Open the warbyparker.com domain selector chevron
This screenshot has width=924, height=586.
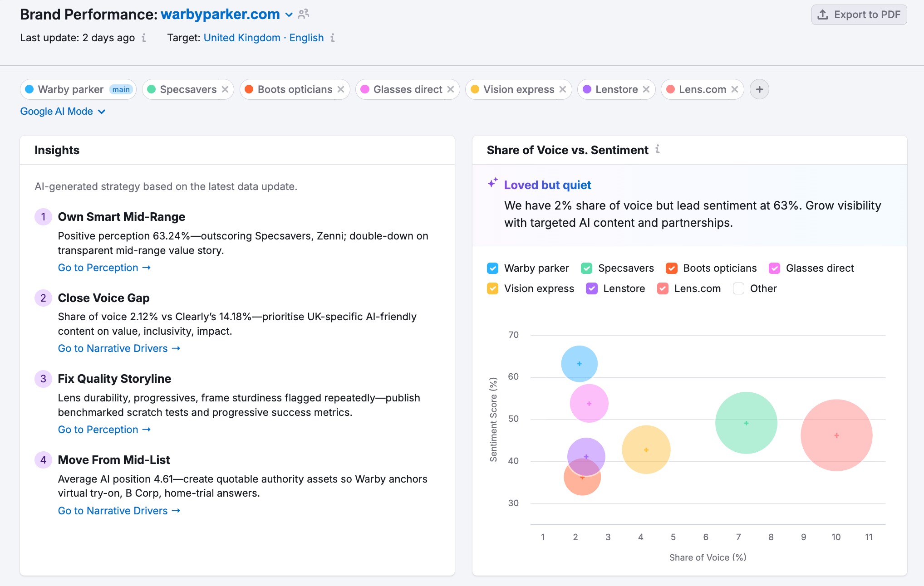point(289,15)
